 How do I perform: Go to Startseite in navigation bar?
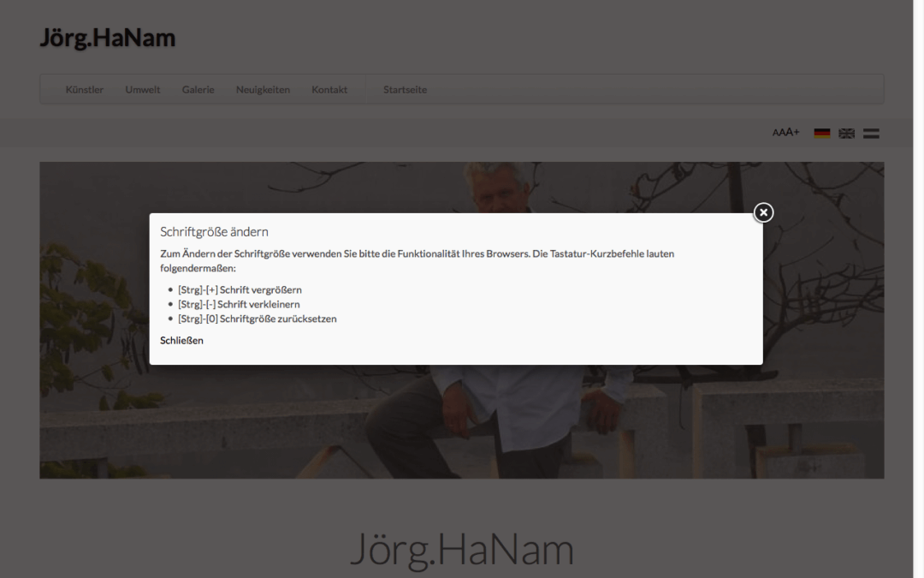tap(405, 90)
